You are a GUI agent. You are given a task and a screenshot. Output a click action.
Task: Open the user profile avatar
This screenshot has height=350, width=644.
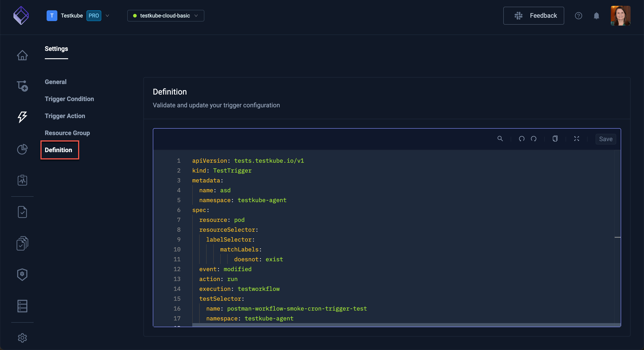pos(620,16)
